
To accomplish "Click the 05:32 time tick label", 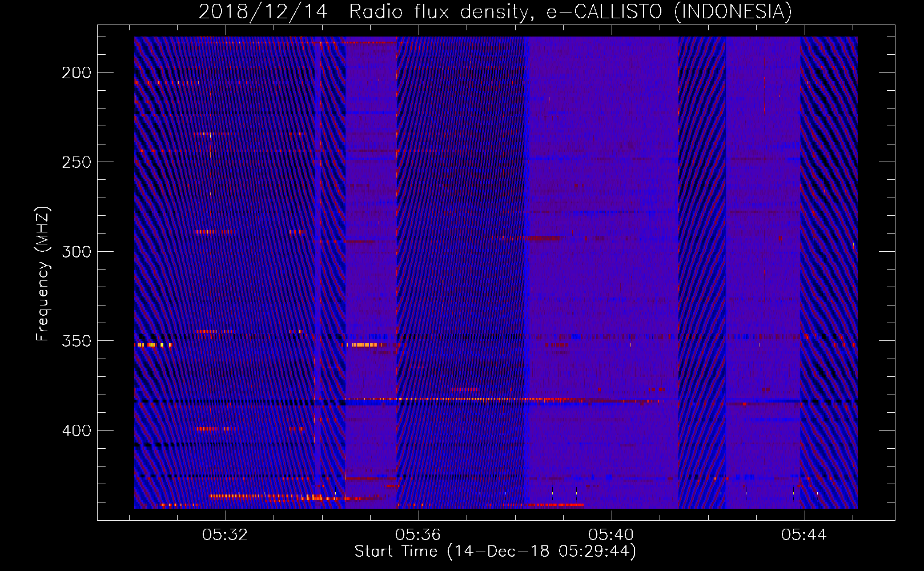I will pos(225,535).
